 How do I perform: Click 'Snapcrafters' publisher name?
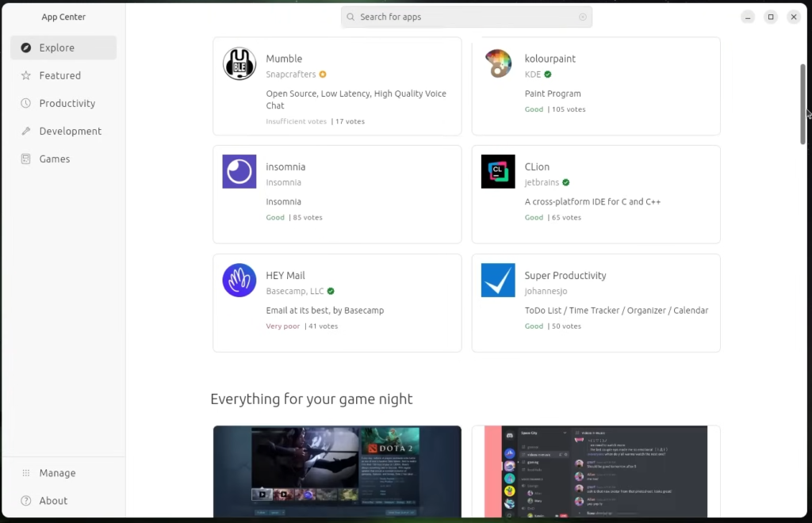point(290,74)
